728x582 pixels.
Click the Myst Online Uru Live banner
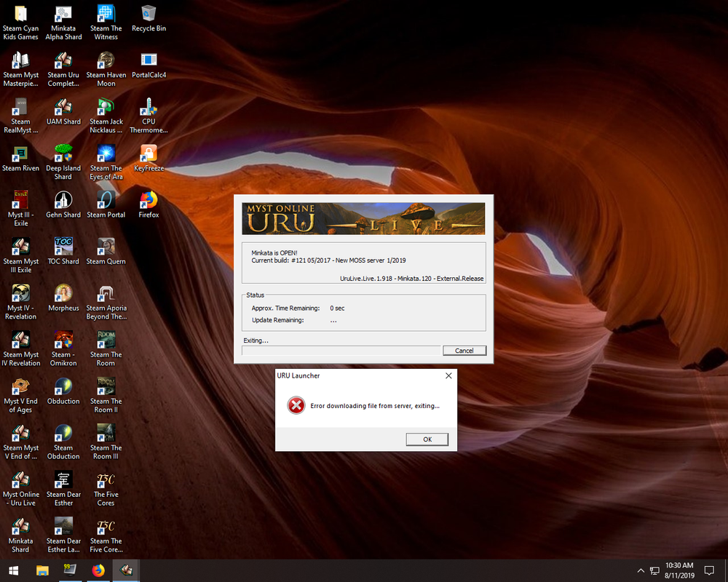point(363,218)
